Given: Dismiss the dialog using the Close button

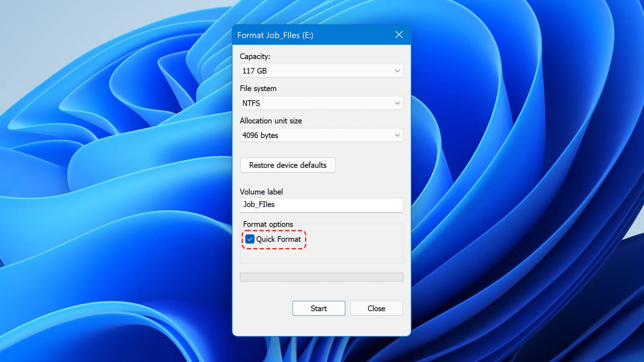Looking at the screenshot, I should pyautogui.click(x=376, y=308).
